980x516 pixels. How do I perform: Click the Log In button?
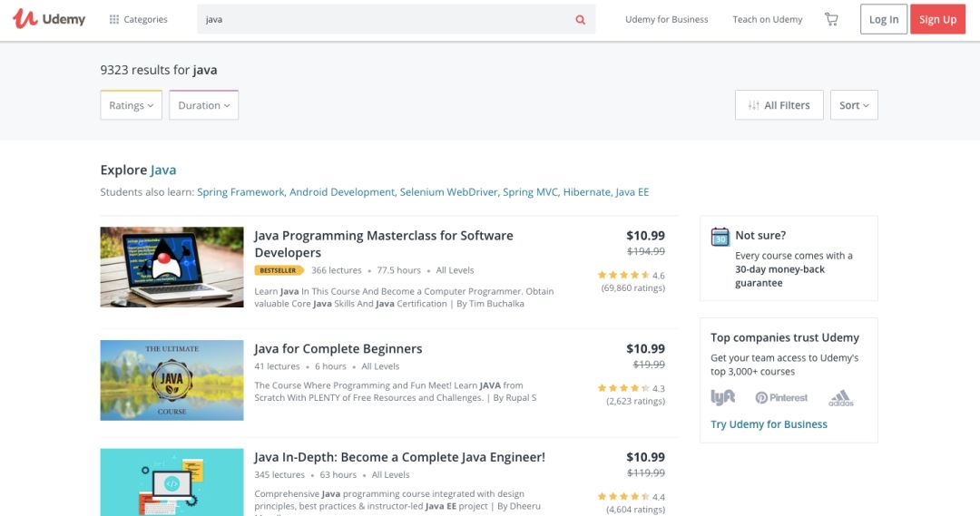pyautogui.click(x=884, y=19)
